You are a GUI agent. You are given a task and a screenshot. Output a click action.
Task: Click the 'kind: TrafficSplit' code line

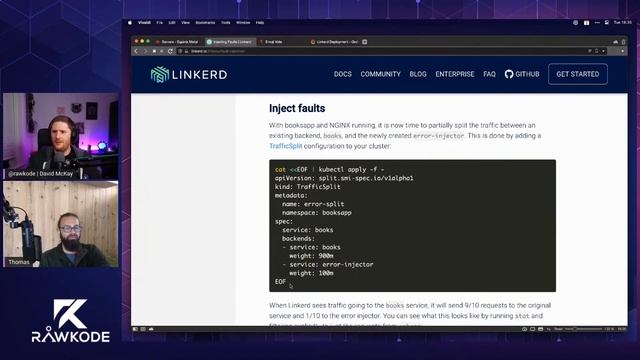point(307,187)
